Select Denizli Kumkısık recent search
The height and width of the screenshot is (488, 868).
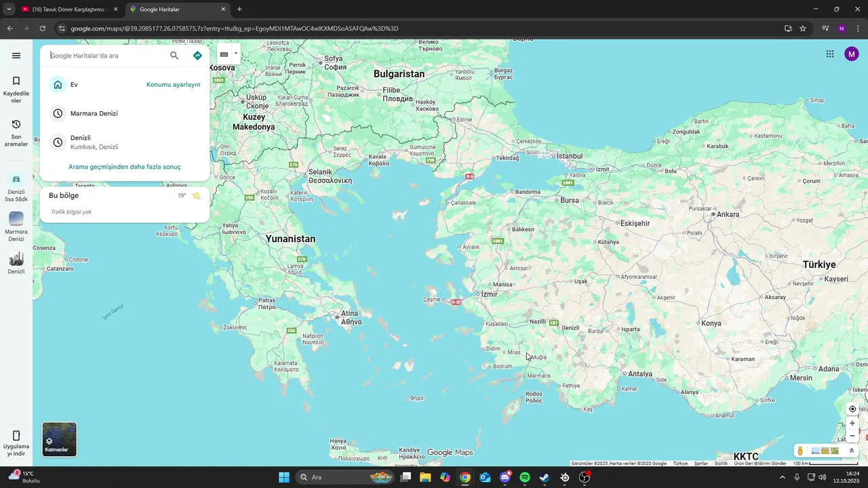point(125,142)
